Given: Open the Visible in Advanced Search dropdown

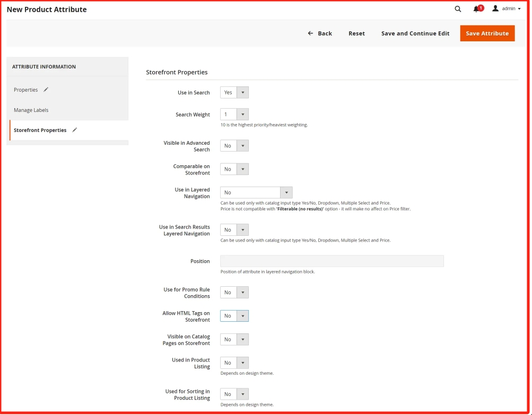Looking at the screenshot, I should 234,146.
